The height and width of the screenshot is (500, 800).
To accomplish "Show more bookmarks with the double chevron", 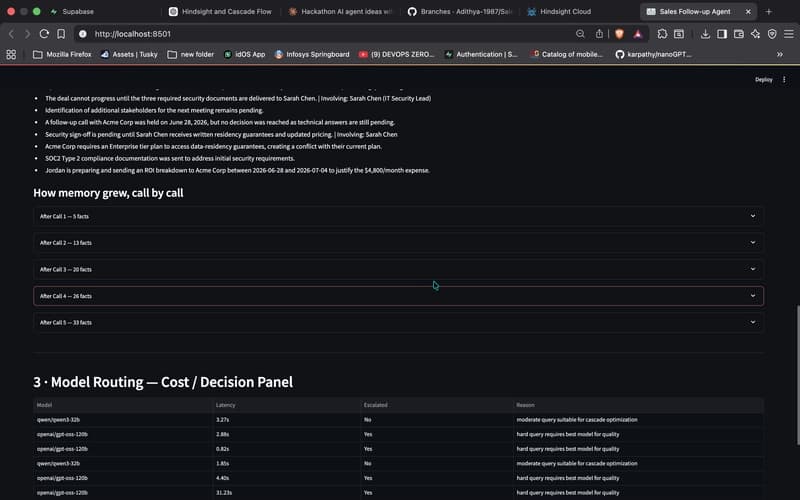I will pyautogui.click(x=780, y=54).
